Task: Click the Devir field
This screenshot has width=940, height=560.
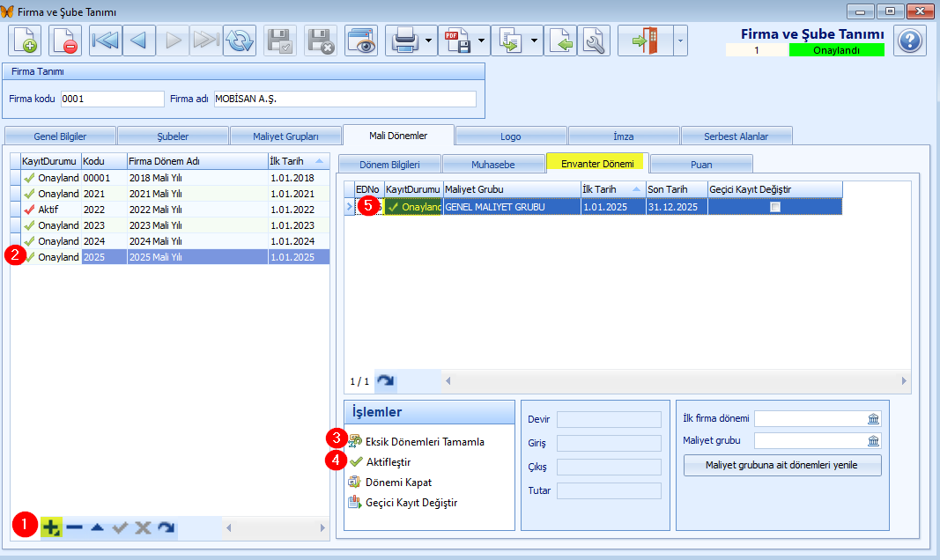Action: [x=609, y=419]
